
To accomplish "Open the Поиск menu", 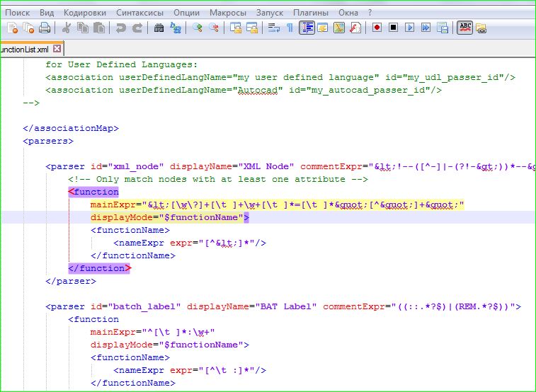I will click(x=18, y=13).
